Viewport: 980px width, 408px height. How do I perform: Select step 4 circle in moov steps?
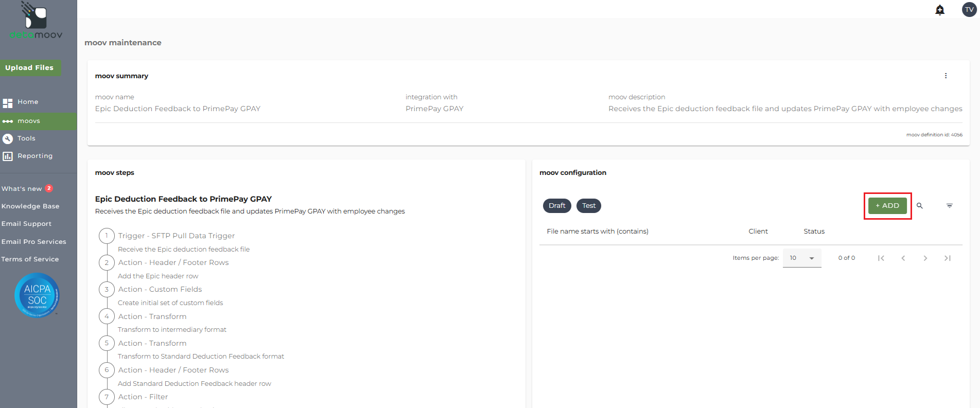[x=107, y=316]
